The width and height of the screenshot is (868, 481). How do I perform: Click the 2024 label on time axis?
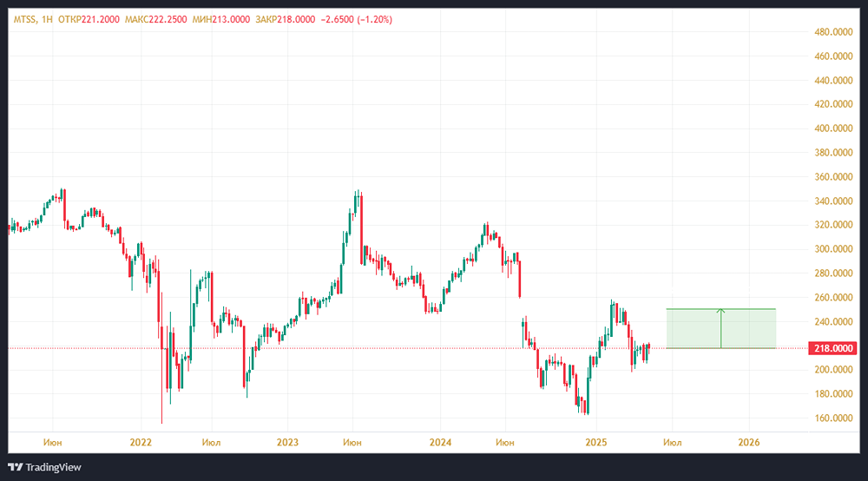coord(441,442)
